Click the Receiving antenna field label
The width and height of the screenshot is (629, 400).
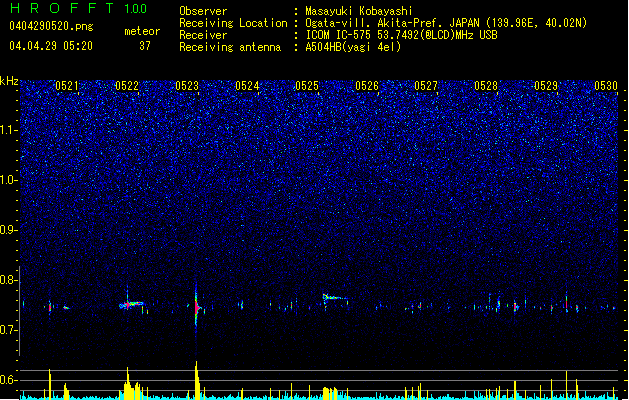pos(230,47)
